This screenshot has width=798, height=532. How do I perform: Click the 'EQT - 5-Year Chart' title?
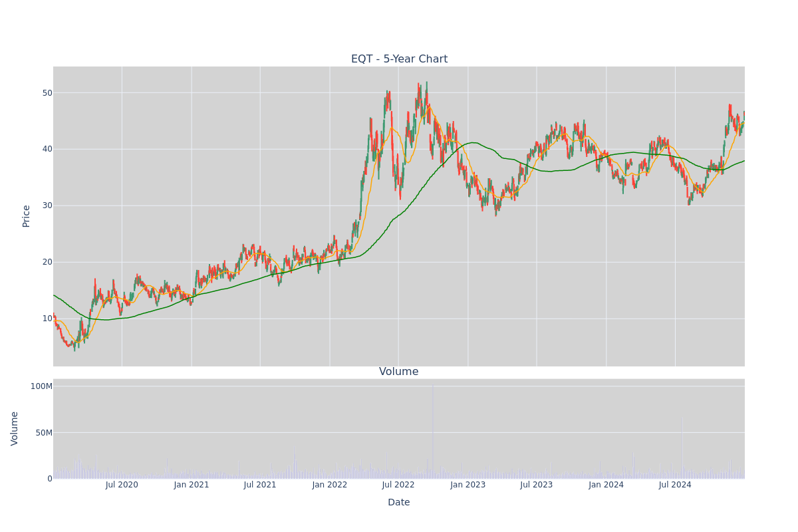click(399, 59)
